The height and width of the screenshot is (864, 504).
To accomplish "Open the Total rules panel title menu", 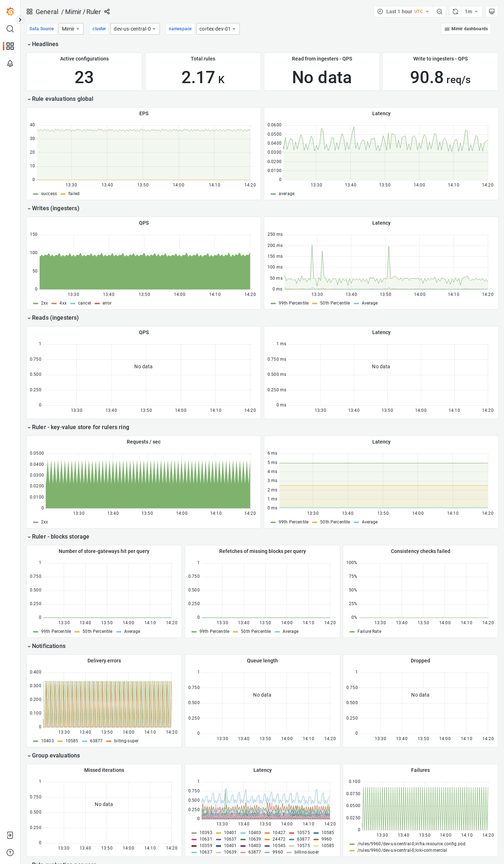I will tap(203, 59).
